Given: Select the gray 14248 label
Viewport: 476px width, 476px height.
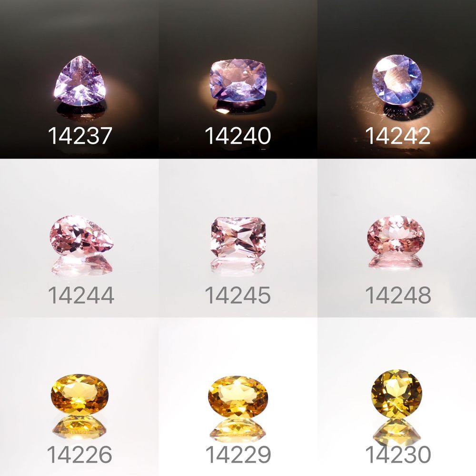Looking at the screenshot, I should coord(397,295).
